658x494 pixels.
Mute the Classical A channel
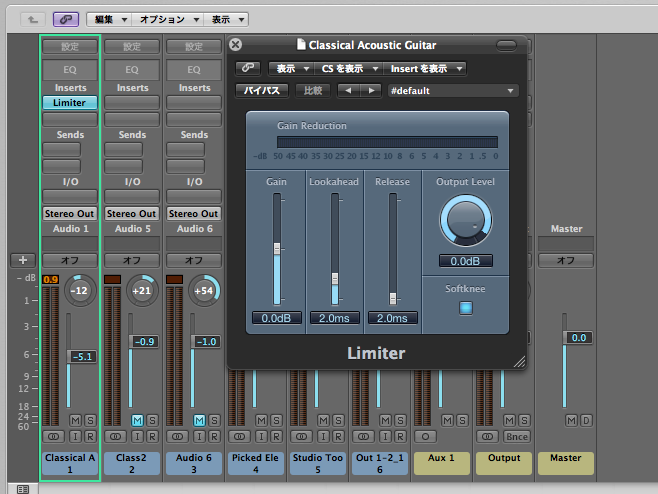pos(76,421)
